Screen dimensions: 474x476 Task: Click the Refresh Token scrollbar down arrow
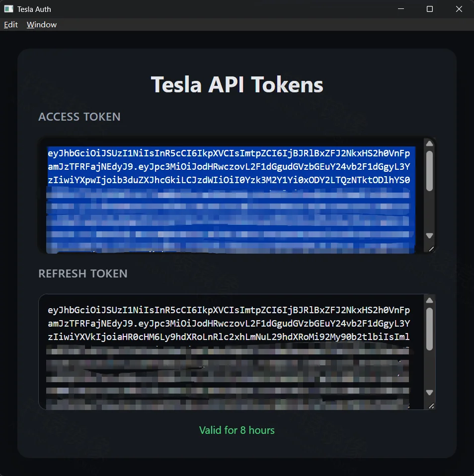pos(429,393)
